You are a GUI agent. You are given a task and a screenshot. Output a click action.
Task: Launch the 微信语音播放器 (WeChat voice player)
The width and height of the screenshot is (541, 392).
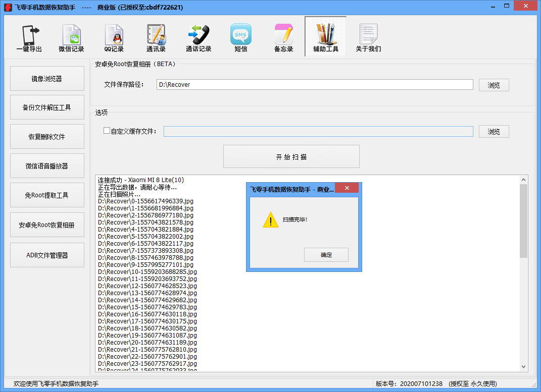pyautogui.click(x=47, y=165)
